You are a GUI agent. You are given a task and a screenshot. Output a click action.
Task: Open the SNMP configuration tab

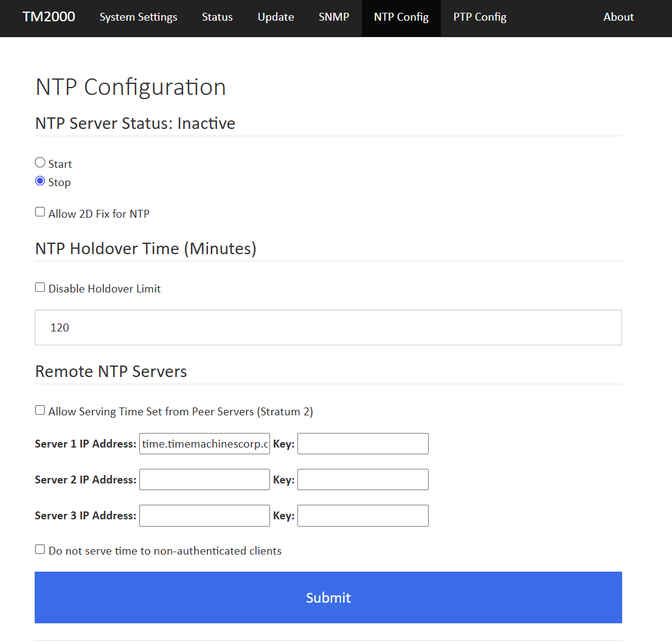(x=334, y=17)
